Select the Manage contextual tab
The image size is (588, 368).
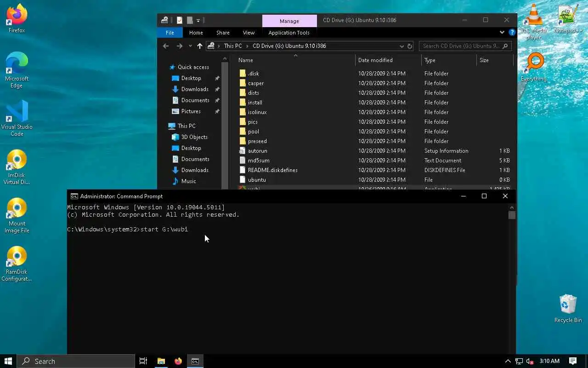289,21
